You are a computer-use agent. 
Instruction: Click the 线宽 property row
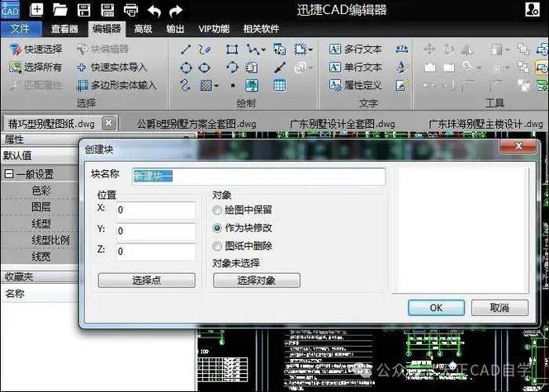(x=40, y=257)
